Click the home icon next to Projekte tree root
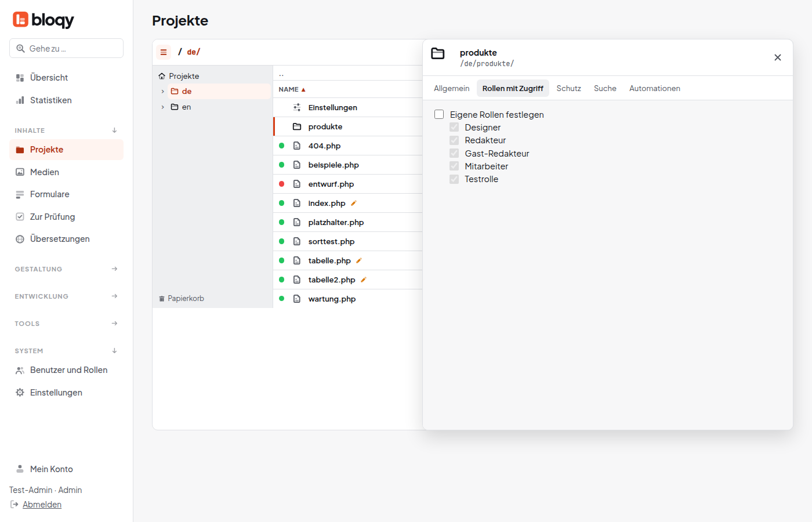812x522 pixels. pos(162,76)
